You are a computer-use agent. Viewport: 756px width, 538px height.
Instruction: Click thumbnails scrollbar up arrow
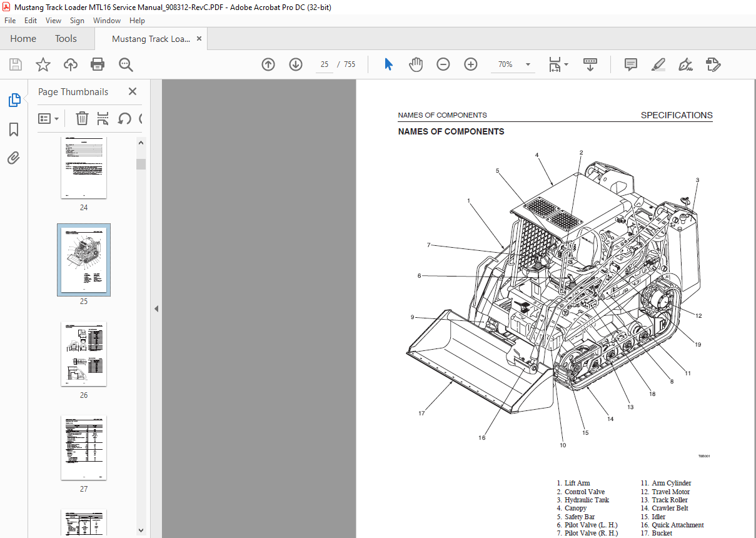tap(141, 143)
